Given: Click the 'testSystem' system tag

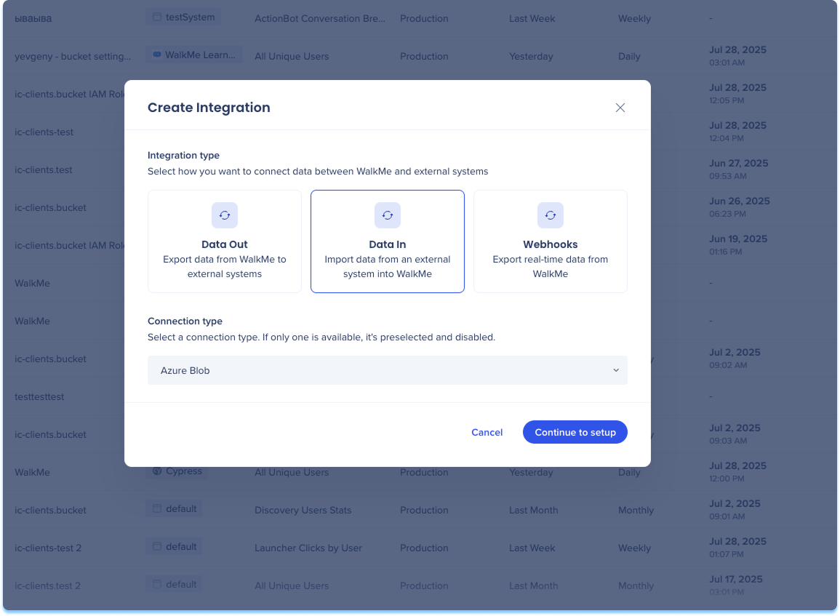Looking at the screenshot, I should pos(184,17).
